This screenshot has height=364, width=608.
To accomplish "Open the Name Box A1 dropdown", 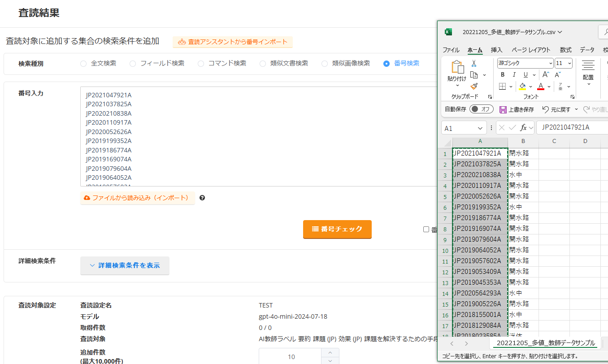I will click(481, 128).
